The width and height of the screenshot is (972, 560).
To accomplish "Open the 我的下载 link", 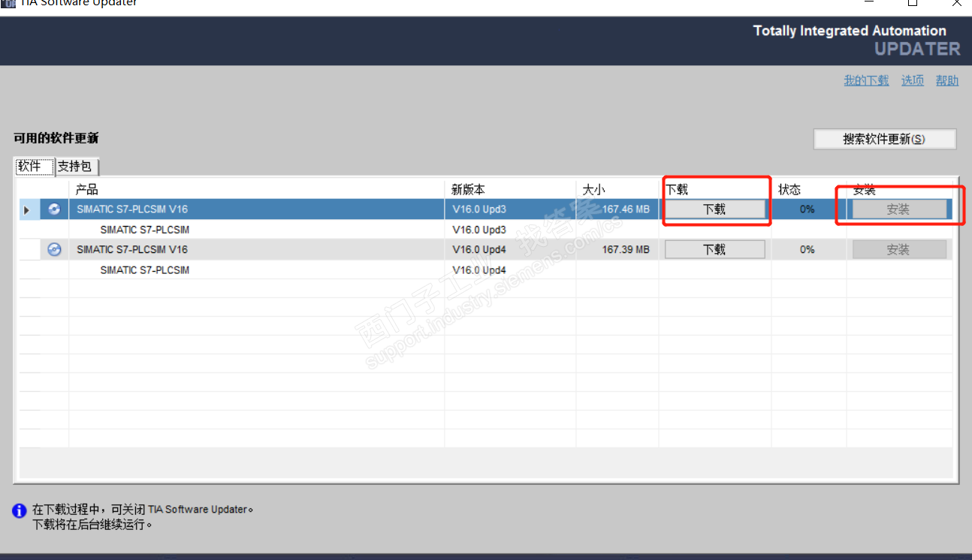I will tap(866, 80).
